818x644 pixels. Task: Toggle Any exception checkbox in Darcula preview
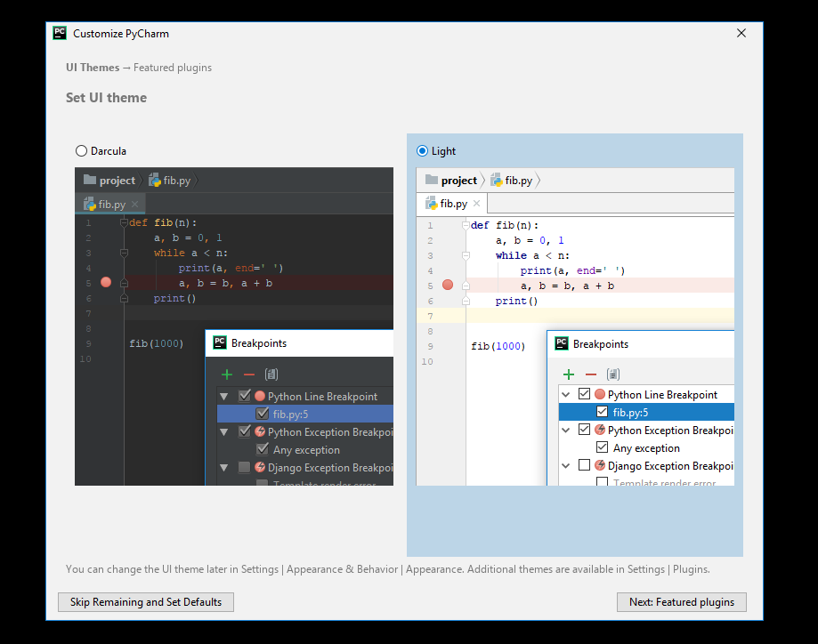[x=263, y=449]
